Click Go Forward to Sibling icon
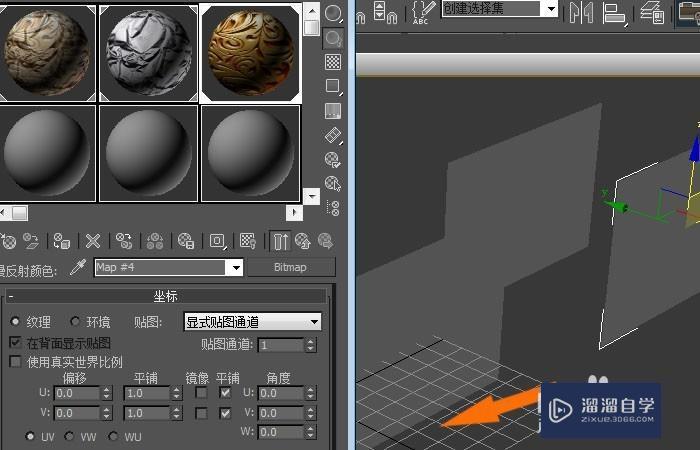This screenshot has width=700, height=450. point(326,241)
